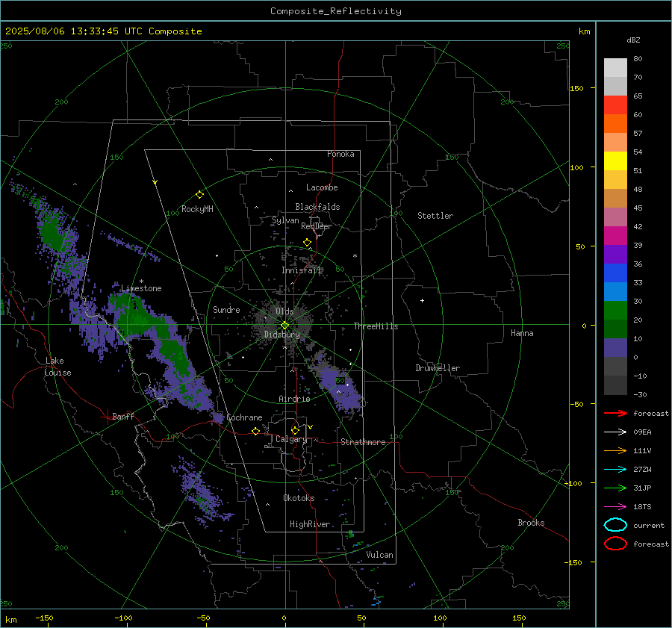Click the yellow diamond marker above Calgary
This screenshot has height=628, width=672.
click(295, 430)
